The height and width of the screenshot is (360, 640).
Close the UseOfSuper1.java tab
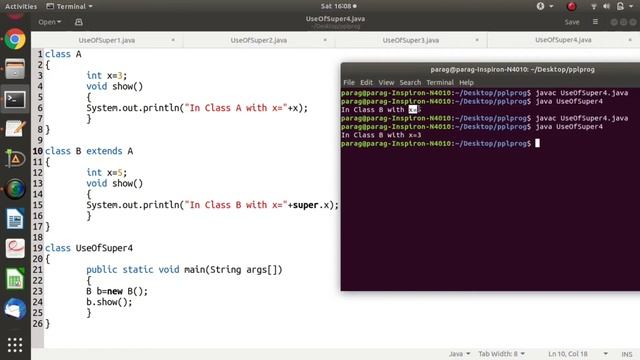173,40
